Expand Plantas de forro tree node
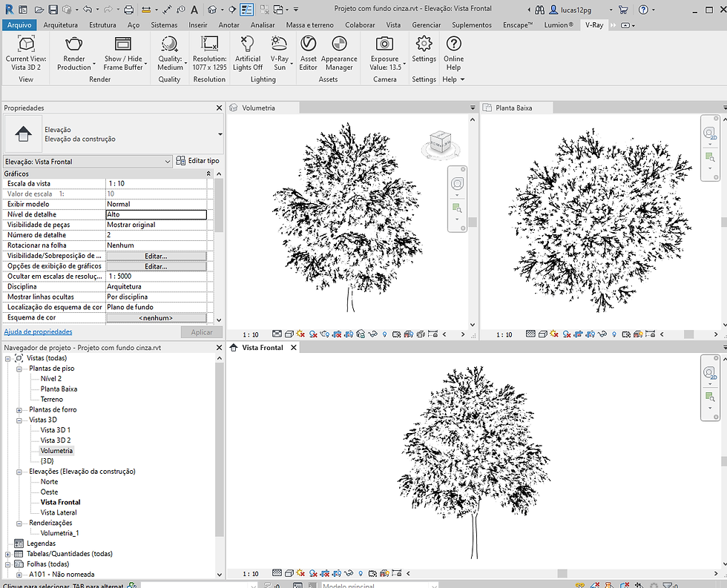The width and height of the screenshot is (727, 588). (x=19, y=410)
